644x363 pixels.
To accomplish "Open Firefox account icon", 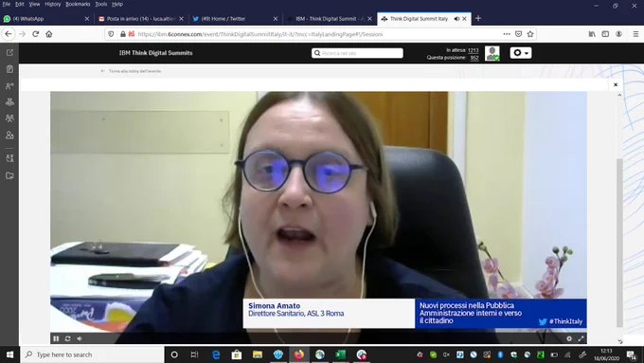I will click(619, 34).
